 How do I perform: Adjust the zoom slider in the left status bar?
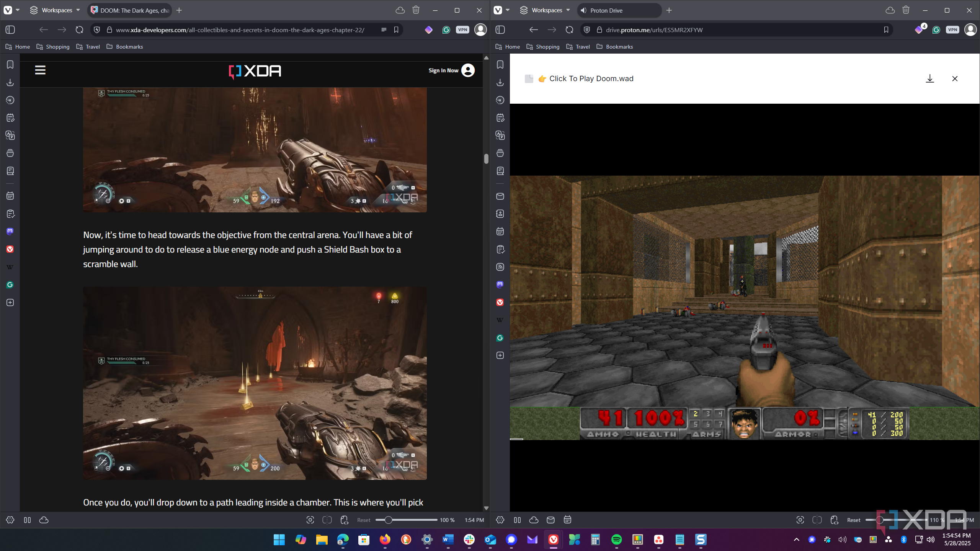click(406, 520)
